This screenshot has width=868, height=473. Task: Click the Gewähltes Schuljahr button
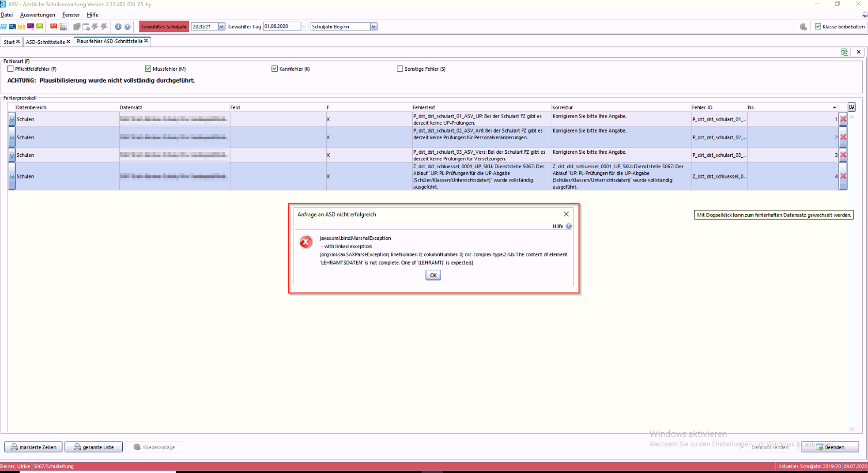point(164,26)
